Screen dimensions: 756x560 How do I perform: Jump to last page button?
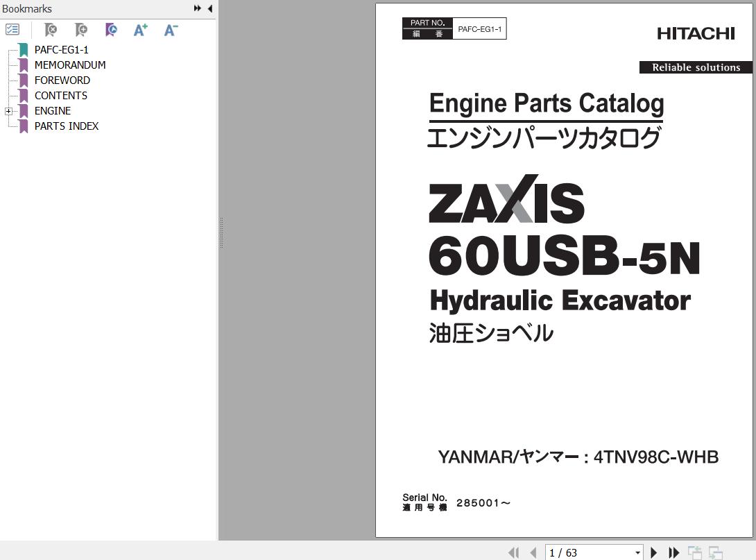[673, 552]
